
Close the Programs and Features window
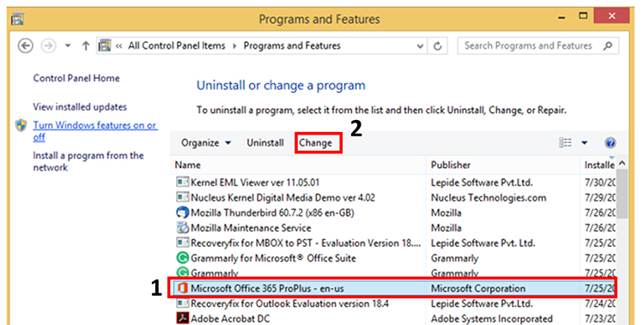(x=611, y=16)
